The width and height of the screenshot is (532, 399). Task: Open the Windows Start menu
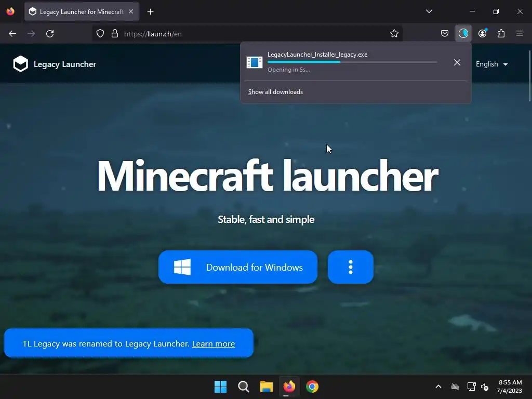(220, 387)
